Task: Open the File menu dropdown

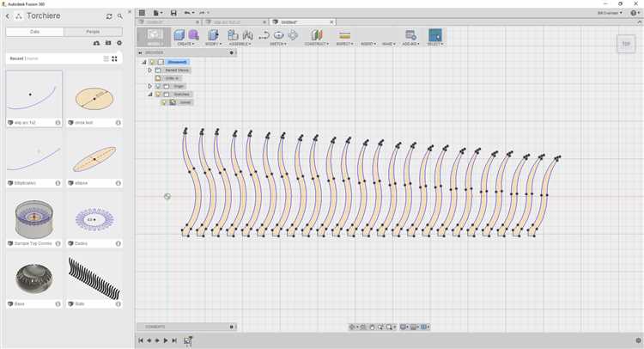Action: [158, 13]
